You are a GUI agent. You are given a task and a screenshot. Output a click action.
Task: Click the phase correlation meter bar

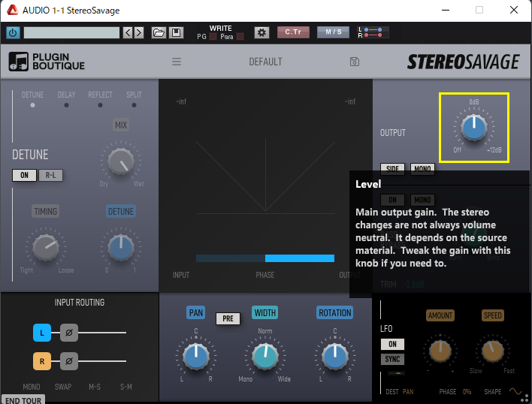coord(265,258)
